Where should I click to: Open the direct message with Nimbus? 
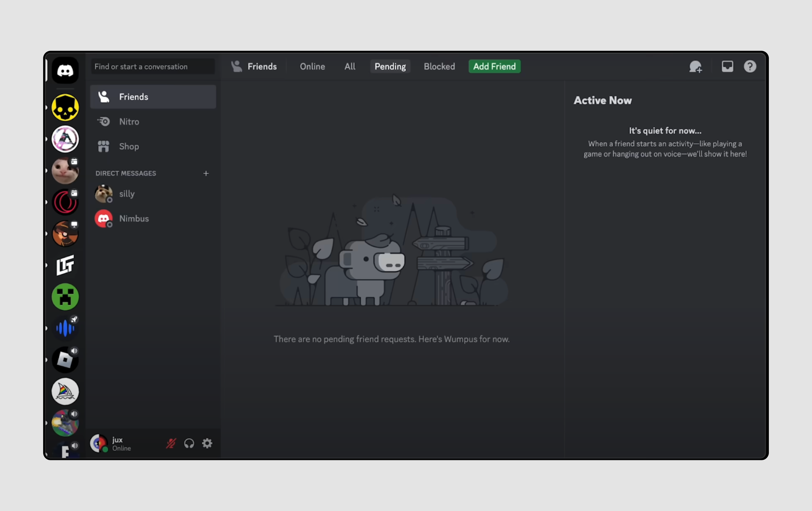click(153, 219)
